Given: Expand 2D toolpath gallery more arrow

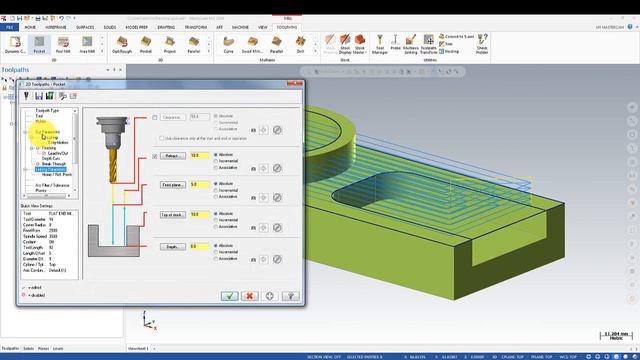Looking at the screenshot, I should (102, 51).
